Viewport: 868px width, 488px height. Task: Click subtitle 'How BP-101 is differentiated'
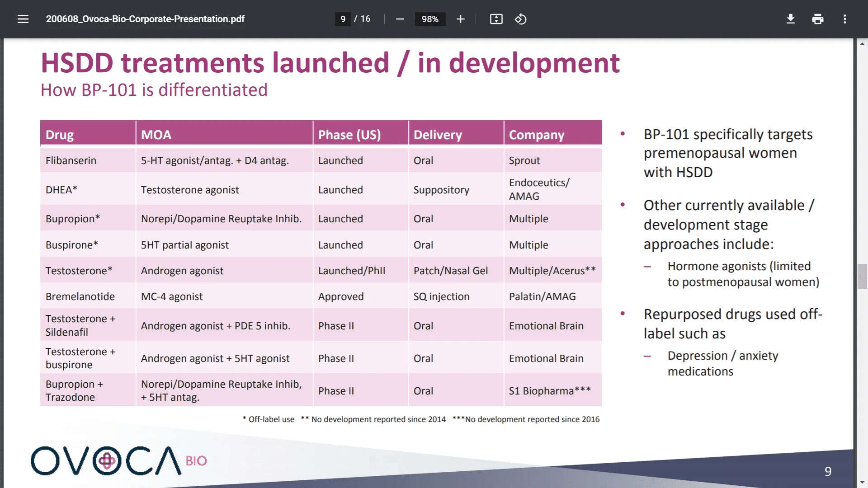tap(154, 90)
